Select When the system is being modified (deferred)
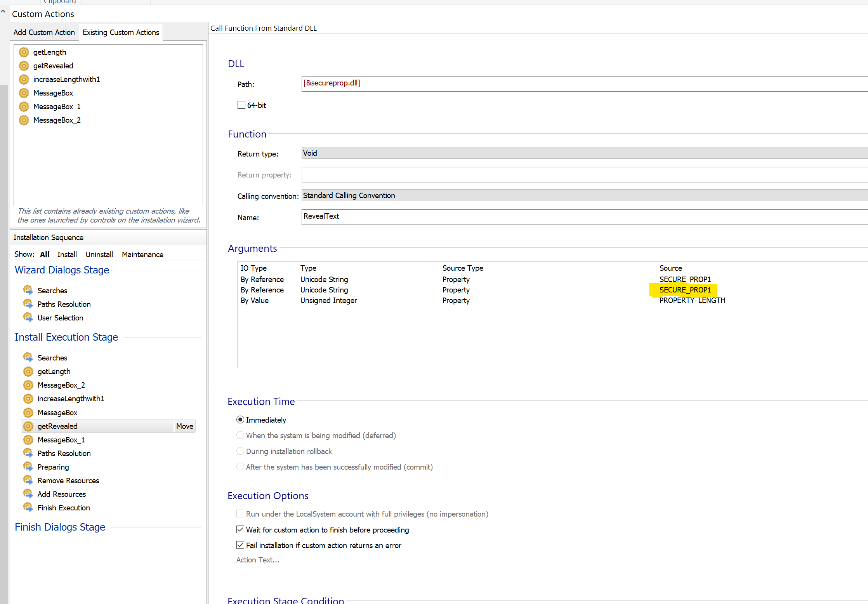This screenshot has width=868, height=604. pyautogui.click(x=240, y=435)
